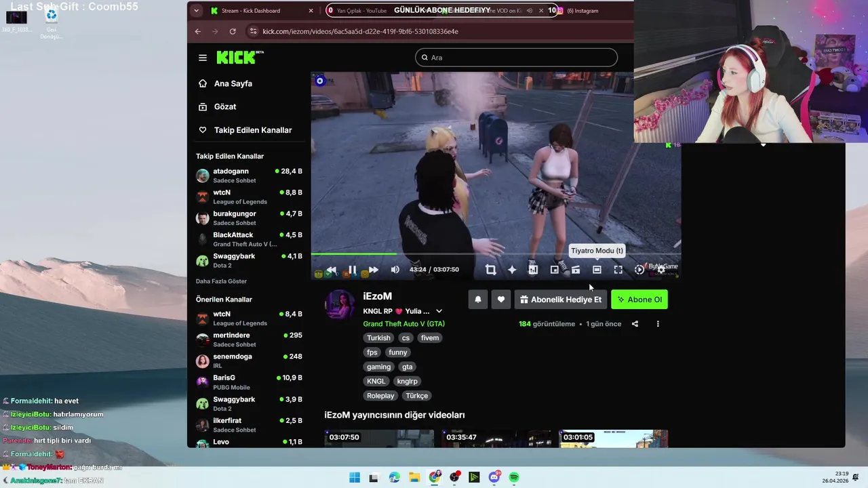Follow iEzoM with the heart button

[500, 300]
